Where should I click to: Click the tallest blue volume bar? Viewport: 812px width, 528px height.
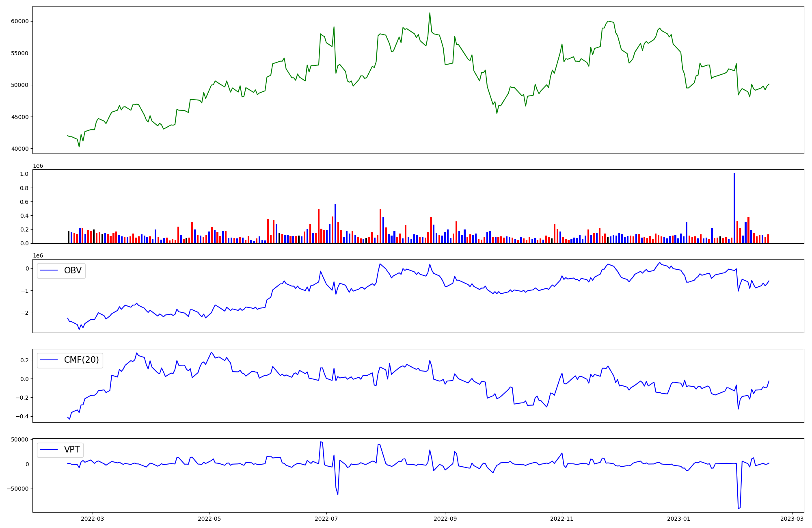pos(734,208)
